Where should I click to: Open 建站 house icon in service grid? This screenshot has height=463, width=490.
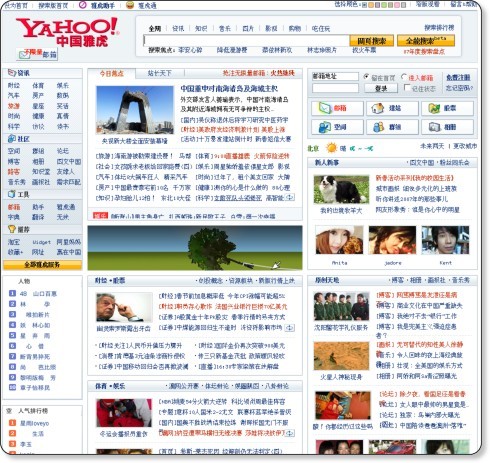coord(378,108)
